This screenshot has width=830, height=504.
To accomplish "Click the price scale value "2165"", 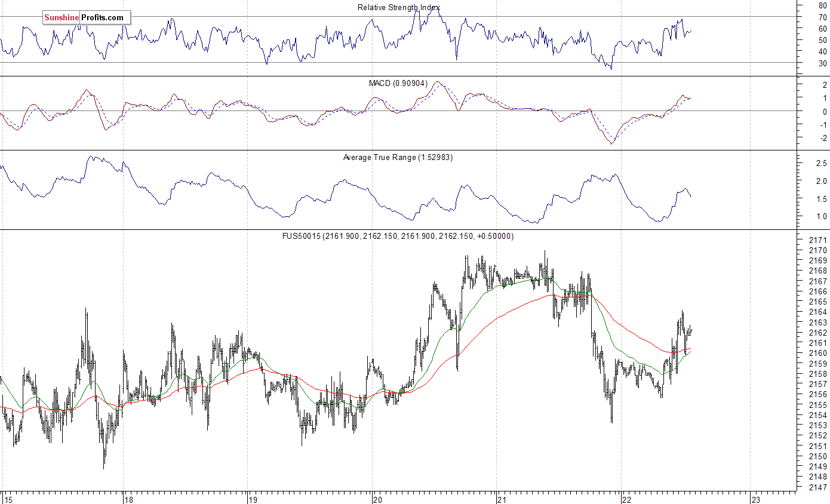I will 819,302.
